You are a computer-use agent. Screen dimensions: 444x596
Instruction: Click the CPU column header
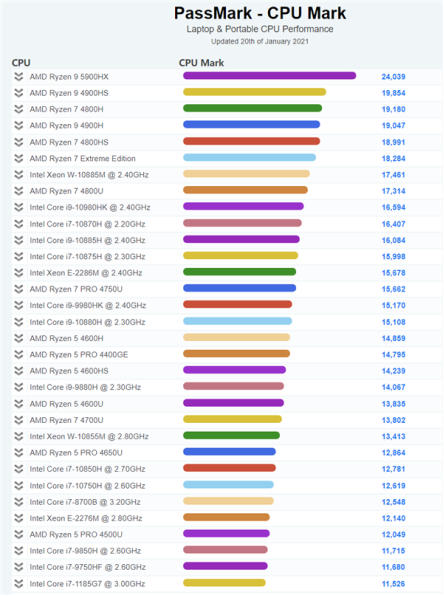pos(21,63)
